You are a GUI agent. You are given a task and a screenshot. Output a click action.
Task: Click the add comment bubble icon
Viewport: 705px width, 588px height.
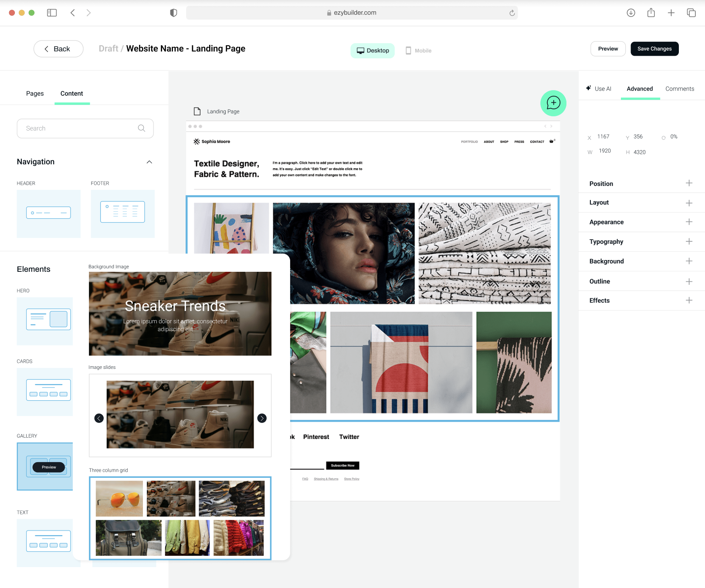[x=553, y=103]
